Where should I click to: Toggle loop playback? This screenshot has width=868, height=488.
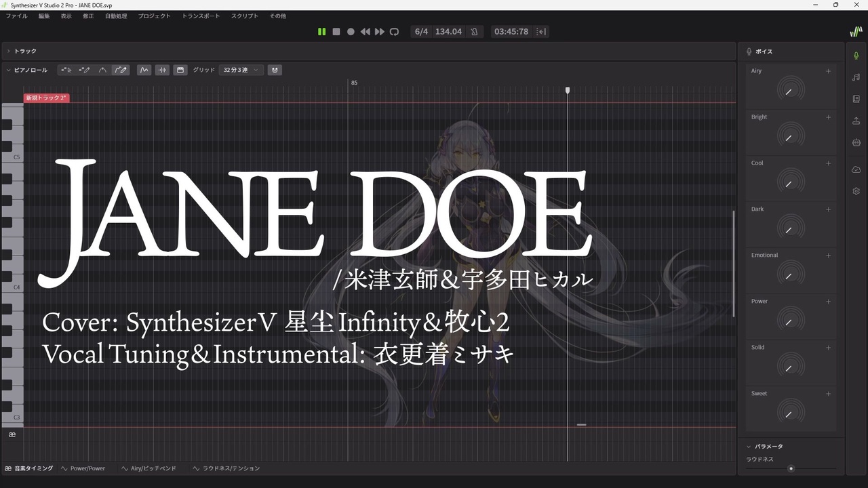coord(395,31)
